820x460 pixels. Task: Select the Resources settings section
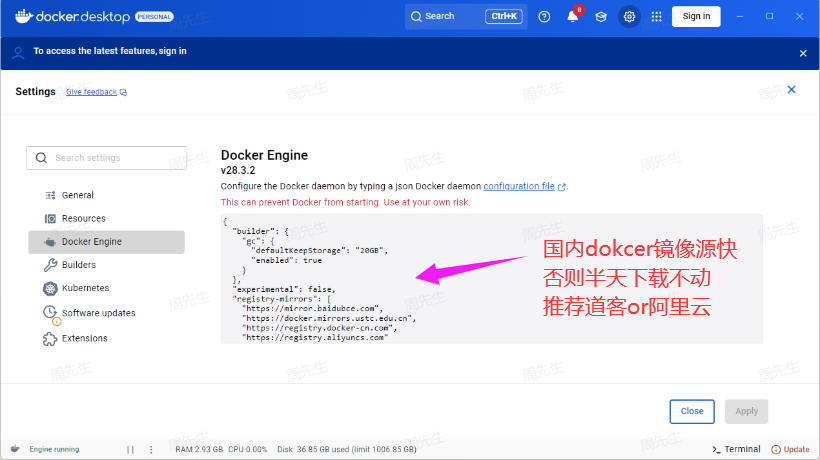107,218
